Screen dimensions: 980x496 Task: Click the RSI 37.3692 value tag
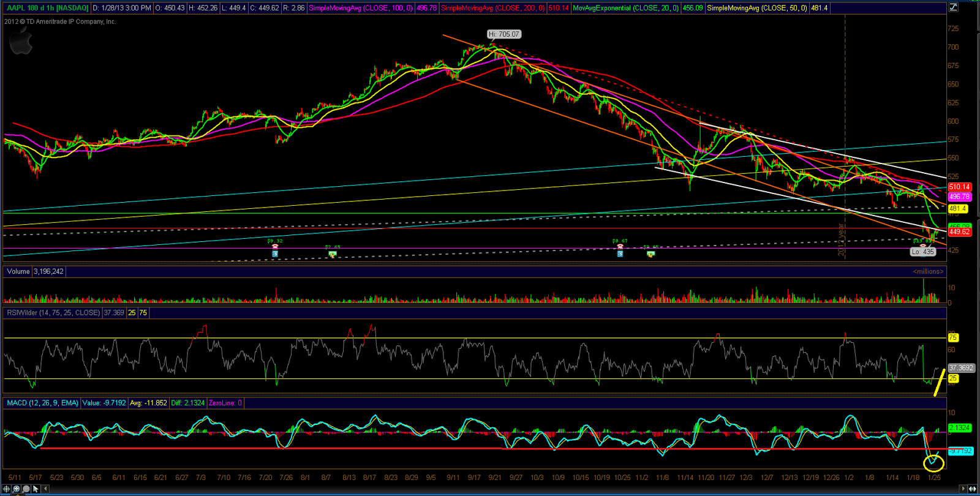coord(961,368)
